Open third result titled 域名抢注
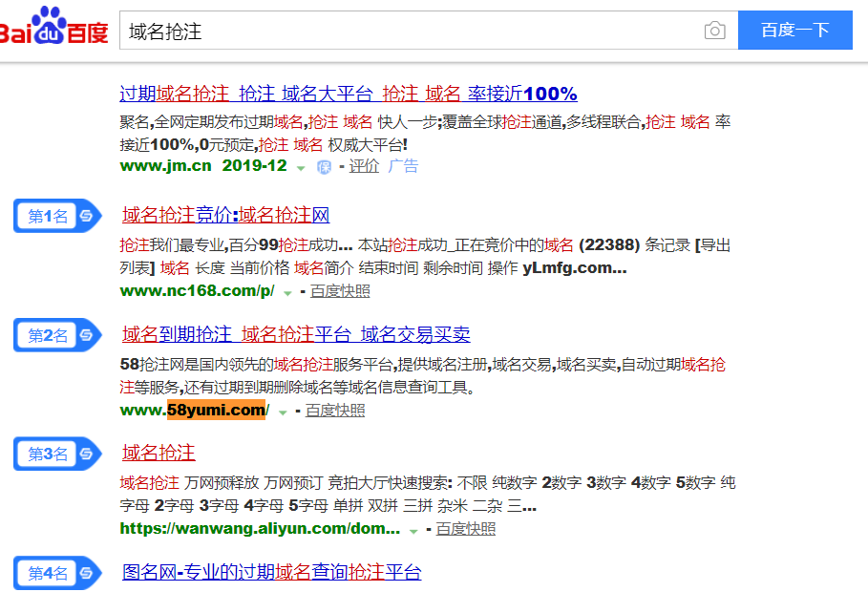 click(x=159, y=453)
